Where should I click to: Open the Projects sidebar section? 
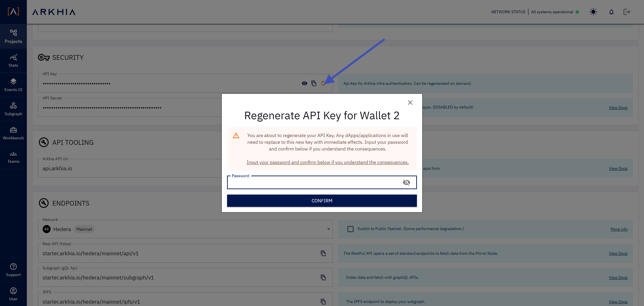pyautogui.click(x=13, y=37)
